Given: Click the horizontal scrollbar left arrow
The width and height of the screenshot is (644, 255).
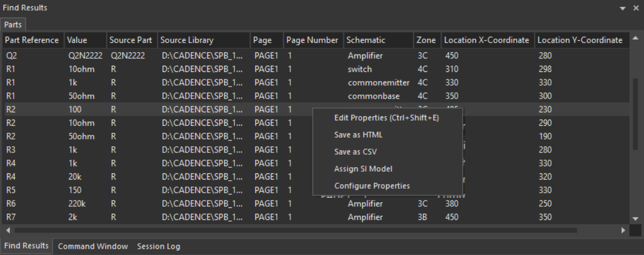Looking at the screenshot, I should 8,231.
